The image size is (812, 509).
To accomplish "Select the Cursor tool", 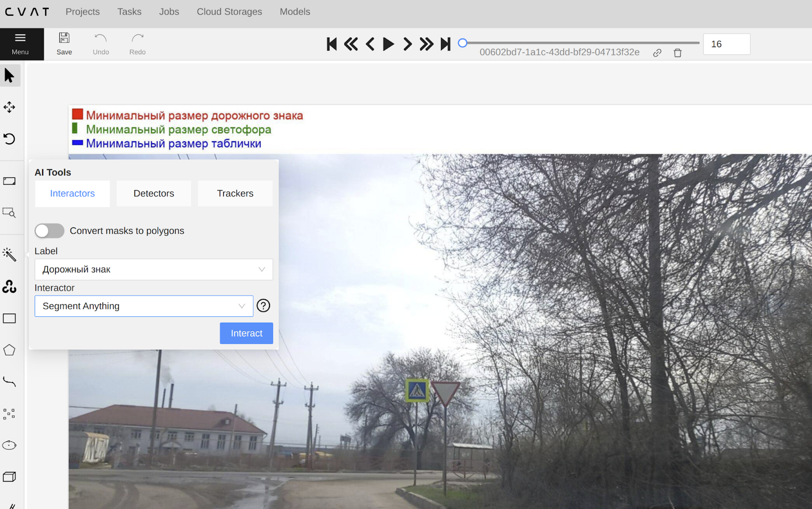I will point(10,76).
